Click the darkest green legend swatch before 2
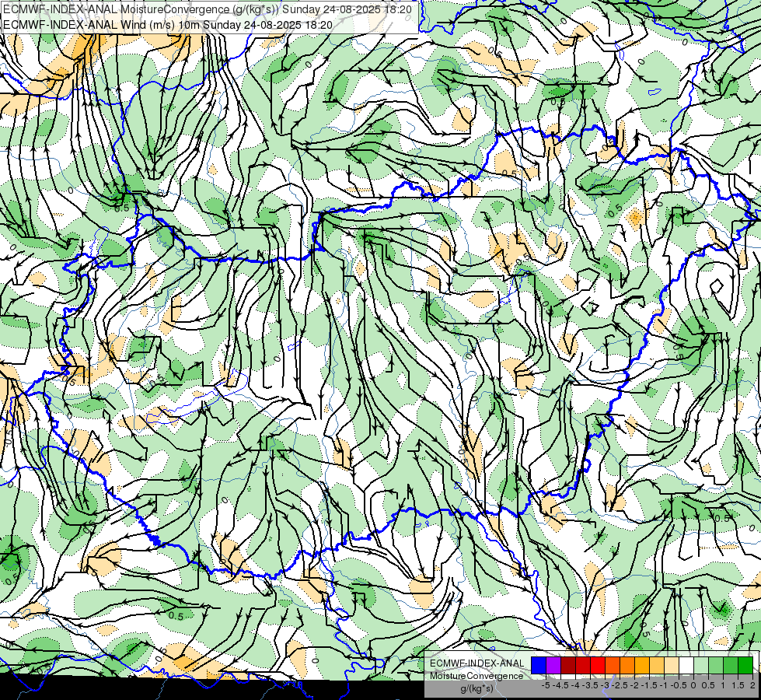The image size is (761, 700). tap(745, 666)
